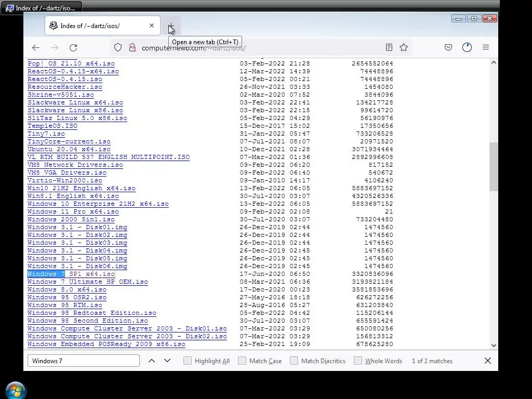Open the tracking protection shield icon

click(118, 47)
